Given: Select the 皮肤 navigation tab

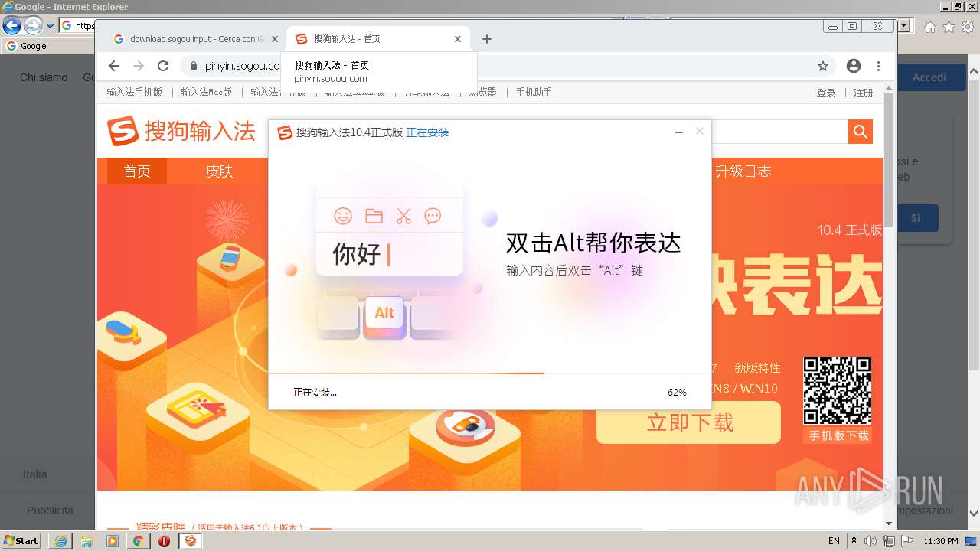Looking at the screenshot, I should coord(219,171).
